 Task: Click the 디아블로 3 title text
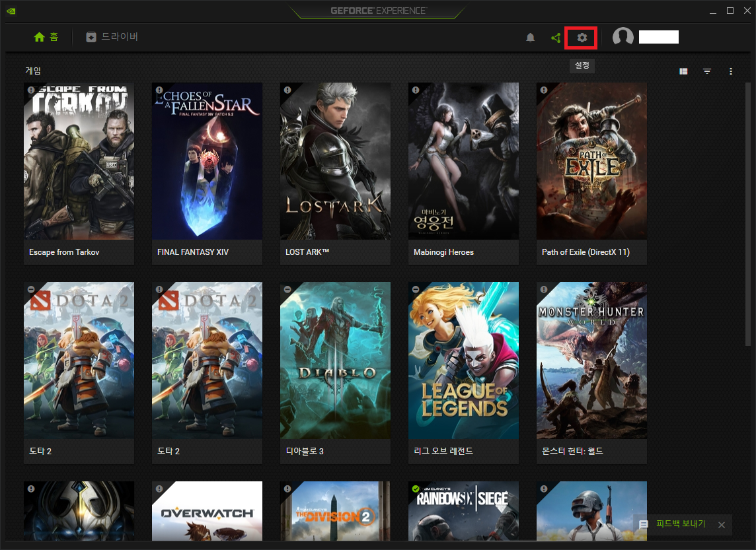(305, 451)
